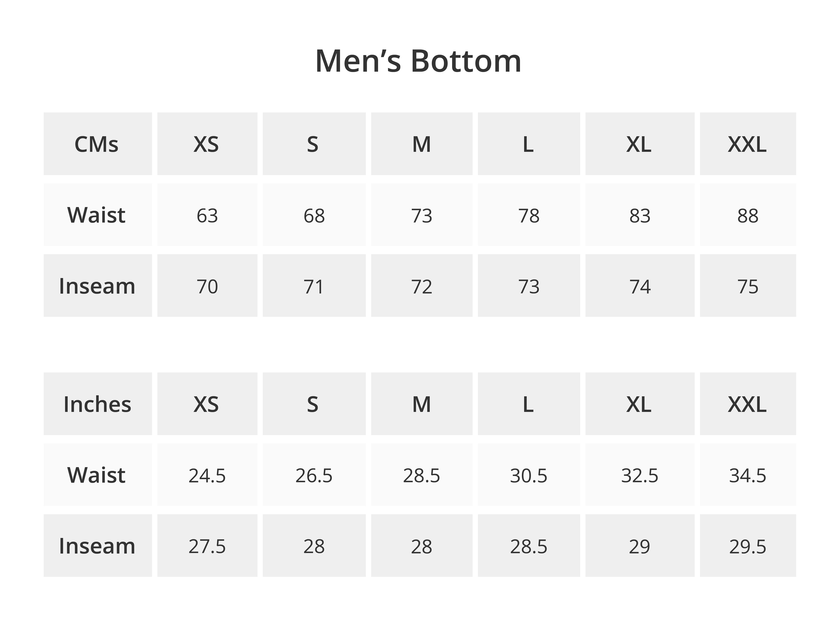Select the waist value 68 cell
840x622 pixels.
tap(314, 215)
